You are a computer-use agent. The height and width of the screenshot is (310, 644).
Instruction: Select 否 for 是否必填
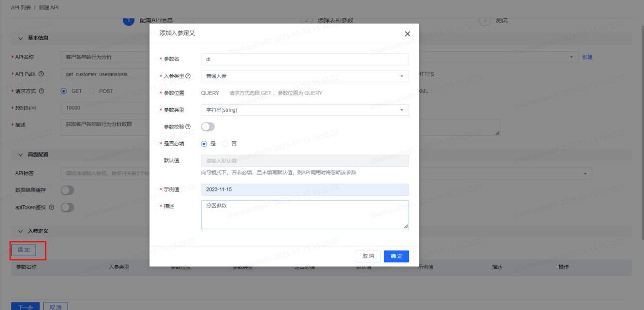225,144
